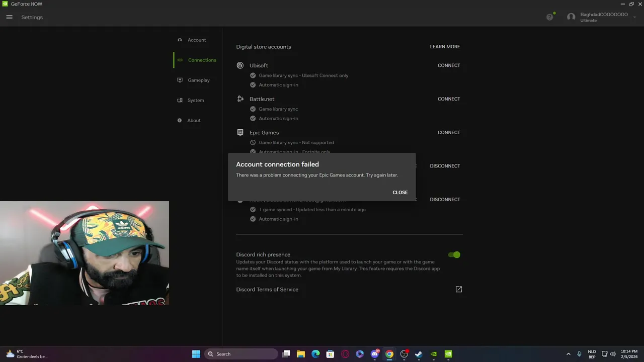Go to the System settings tab
The height and width of the screenshot is (362, 644).
[x=191, y=100]
